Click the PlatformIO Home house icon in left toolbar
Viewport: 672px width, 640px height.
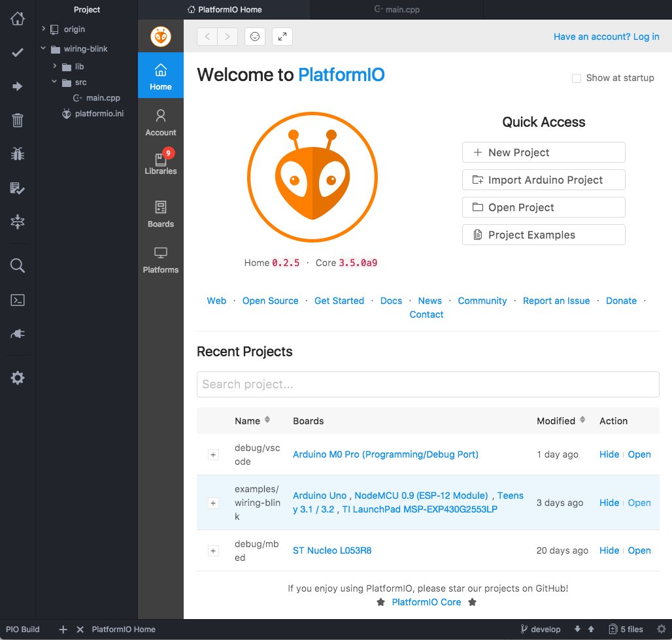click(18, 18)
